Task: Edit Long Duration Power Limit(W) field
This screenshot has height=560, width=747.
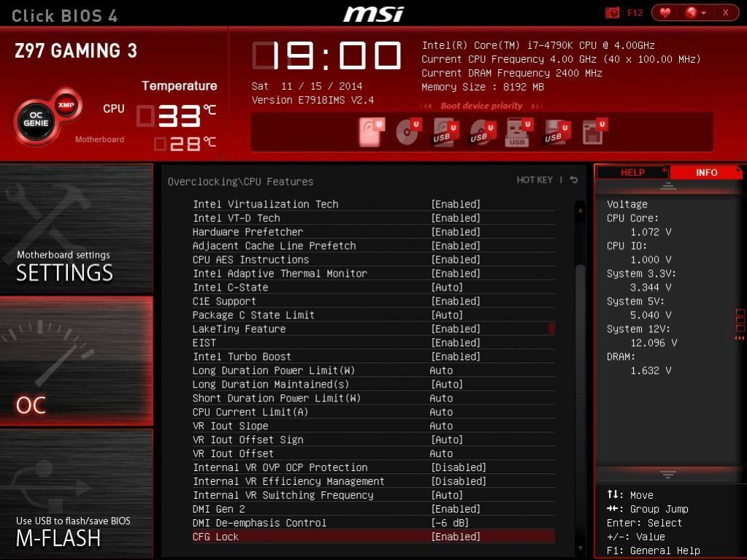Action: pos(441,370)
